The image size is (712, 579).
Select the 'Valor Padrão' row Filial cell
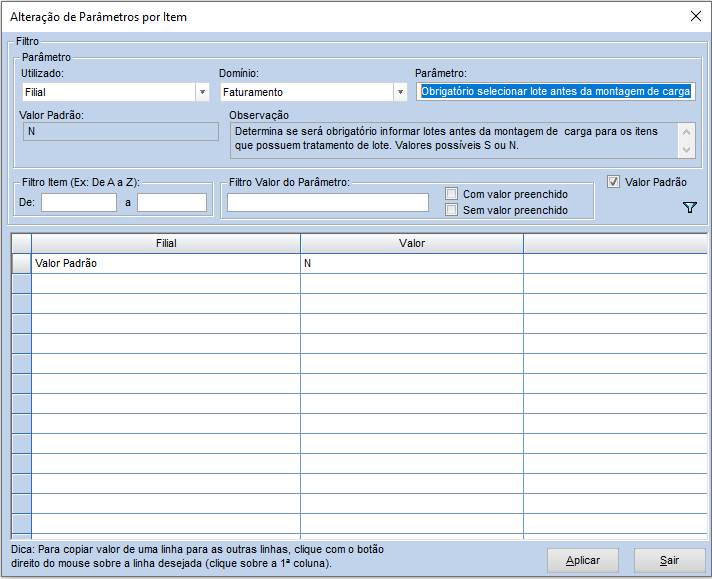[x=166, y=263]
